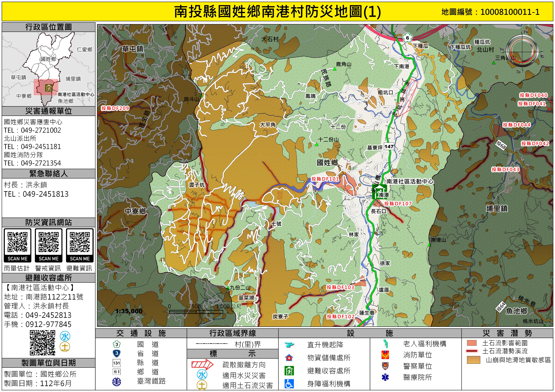Click the national highway 6 shield marker

pyautogui.click(x=407, y=38)
